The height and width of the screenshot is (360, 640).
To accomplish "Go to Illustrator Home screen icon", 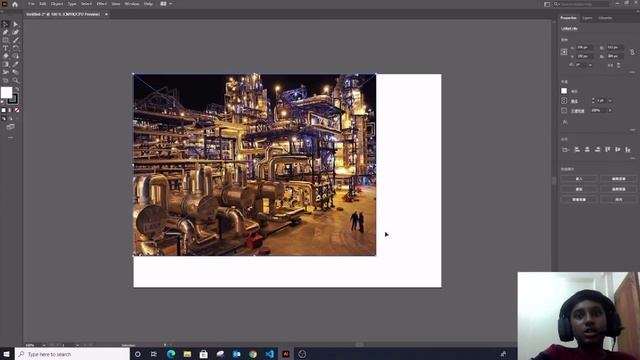I will [x=15, y=4].
